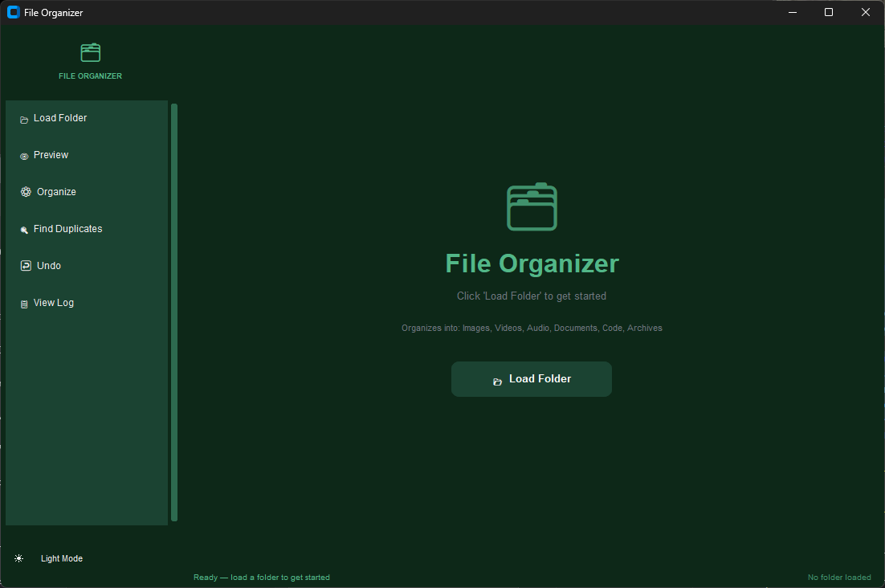This screenshot has height=588, width=885.
Task: Click the folder icon beside sidebar Load Folder
Action: [24, 120]
